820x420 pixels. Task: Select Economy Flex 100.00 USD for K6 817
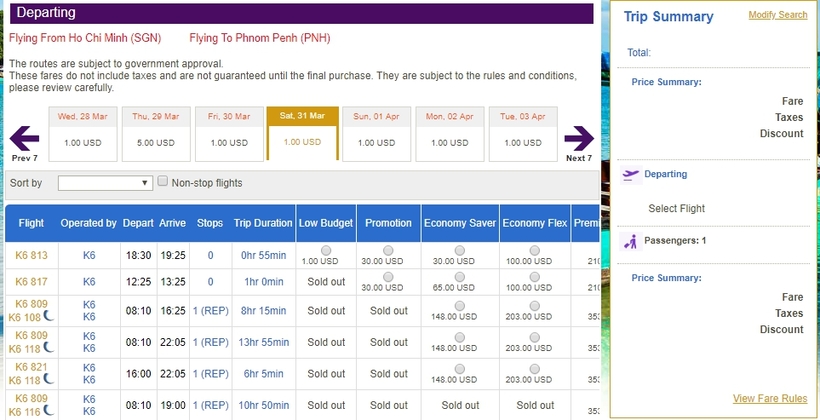click(x=535, y=275)
